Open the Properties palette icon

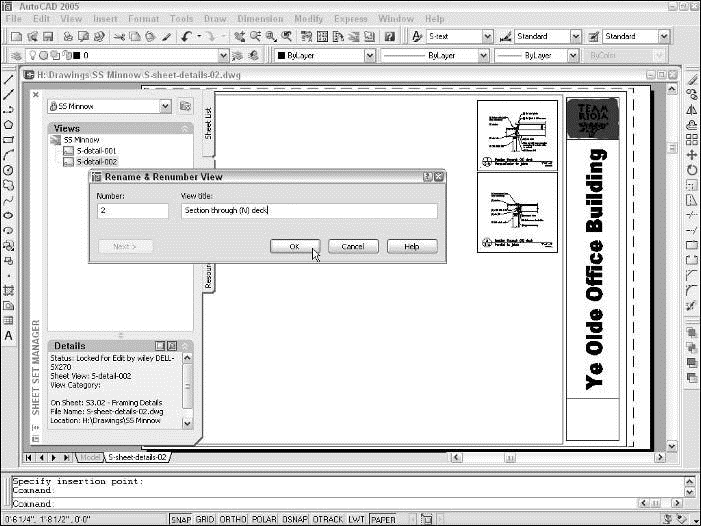(x=307, y=37)
